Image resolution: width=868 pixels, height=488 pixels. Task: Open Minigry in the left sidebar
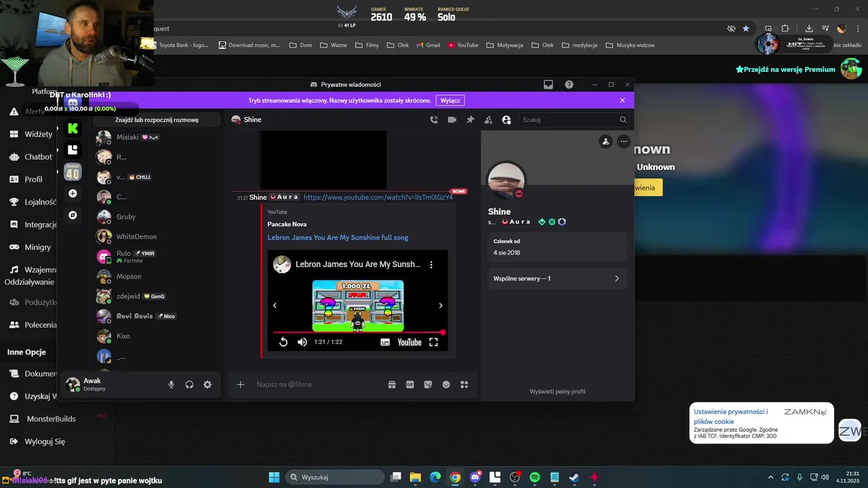31,247
